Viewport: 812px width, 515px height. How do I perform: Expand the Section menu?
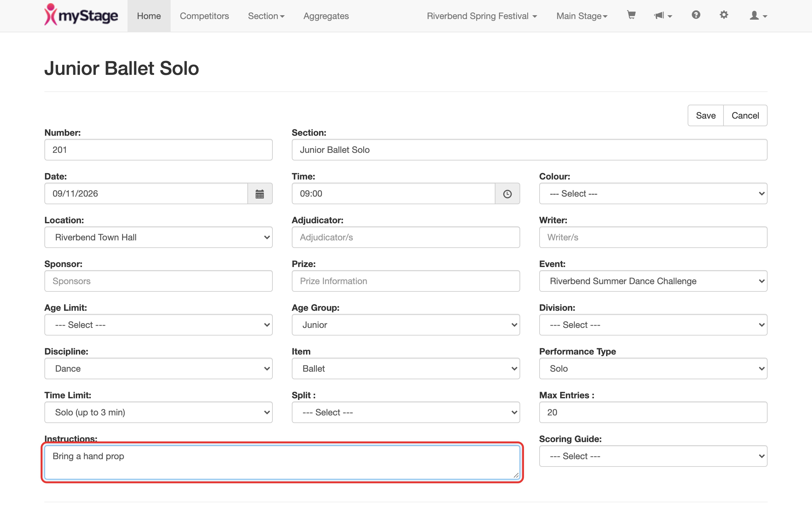tap(266, 16)
